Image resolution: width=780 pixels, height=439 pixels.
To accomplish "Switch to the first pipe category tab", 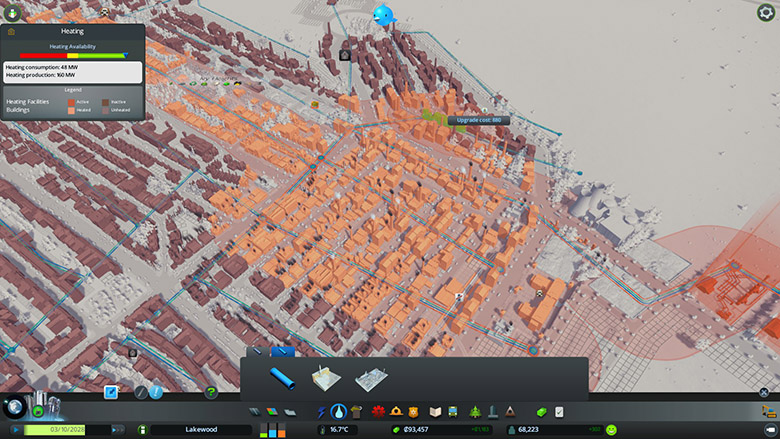I will pyautogui.click(x=258, y=352).
